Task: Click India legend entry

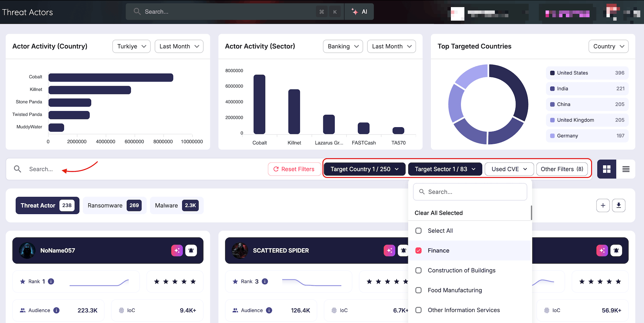Action: (587, 89)
